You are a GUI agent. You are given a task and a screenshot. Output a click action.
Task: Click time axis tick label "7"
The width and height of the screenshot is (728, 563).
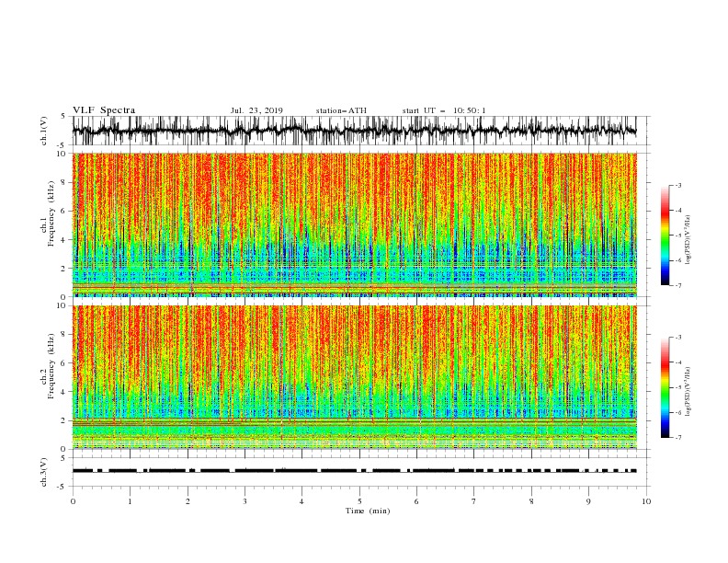click(x=474, y=501)
